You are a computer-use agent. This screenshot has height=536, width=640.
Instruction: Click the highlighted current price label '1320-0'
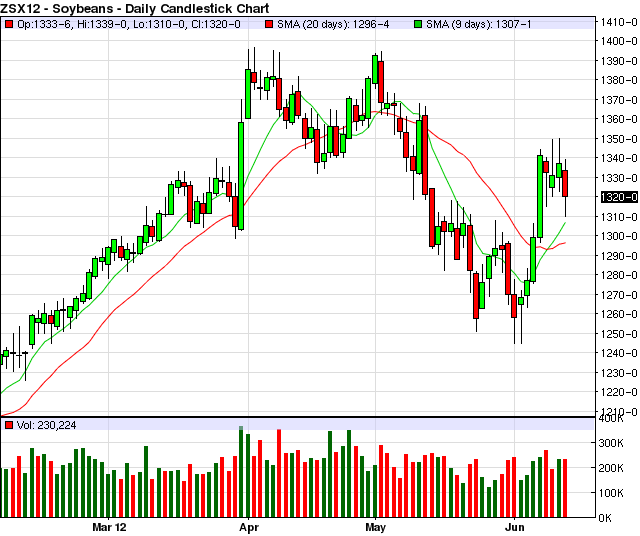point(619,197)
